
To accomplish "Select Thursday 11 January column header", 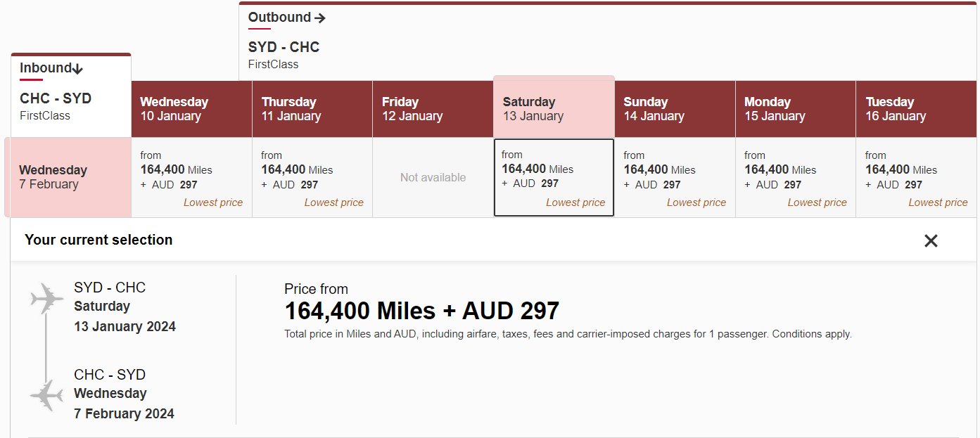I will click(x=312, y=109).
